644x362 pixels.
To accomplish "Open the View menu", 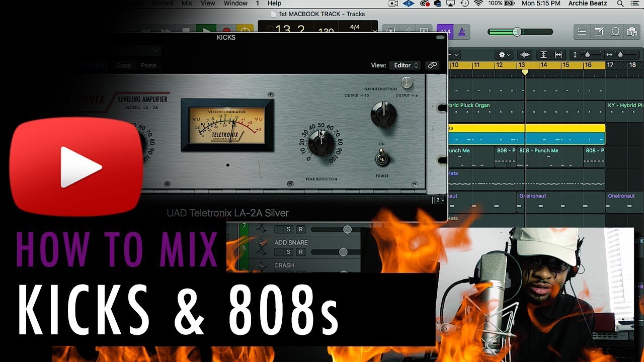I will [x=208, y=4].
